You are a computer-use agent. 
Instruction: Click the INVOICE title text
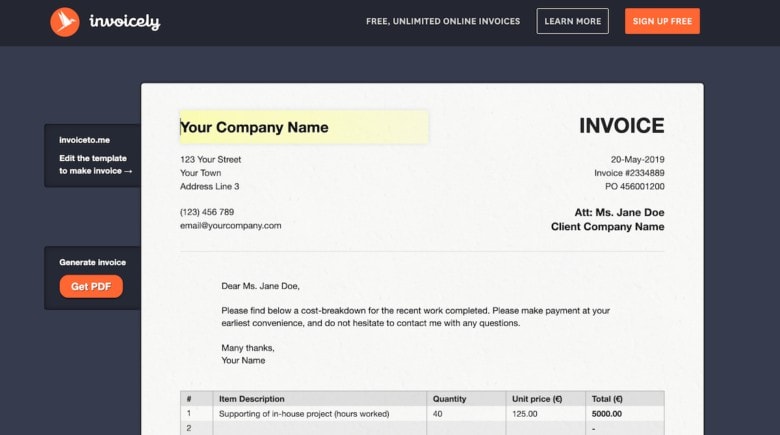click(621, 126)
